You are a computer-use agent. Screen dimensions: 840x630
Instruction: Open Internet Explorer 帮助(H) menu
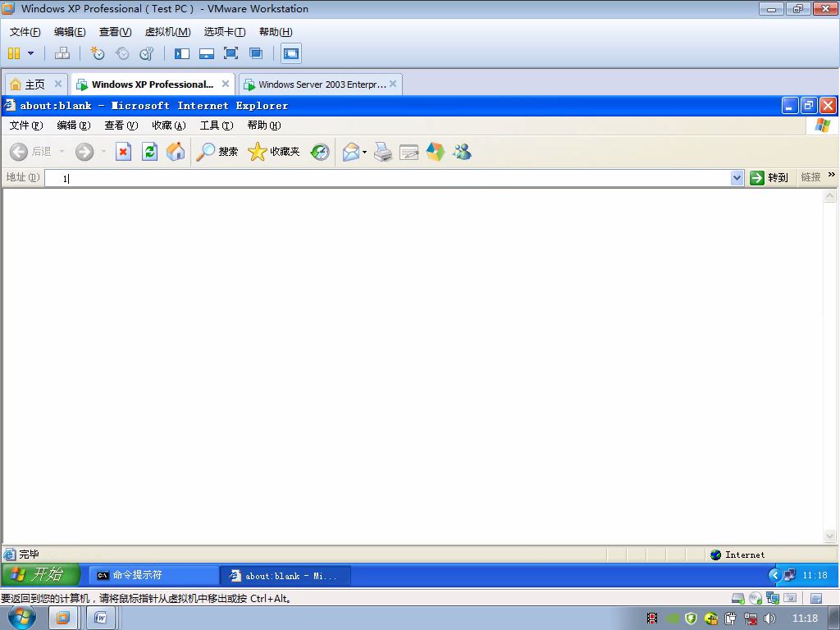click(x=264, y=126)
